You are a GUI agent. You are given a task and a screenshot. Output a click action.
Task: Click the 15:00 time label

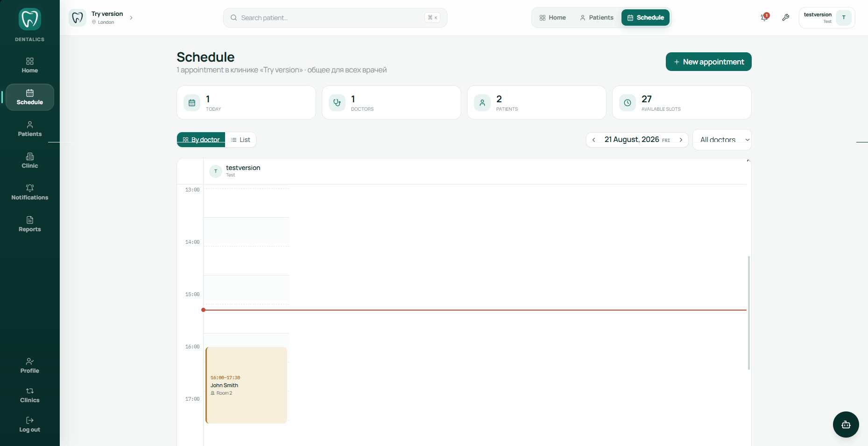click(x=192, y=294)
